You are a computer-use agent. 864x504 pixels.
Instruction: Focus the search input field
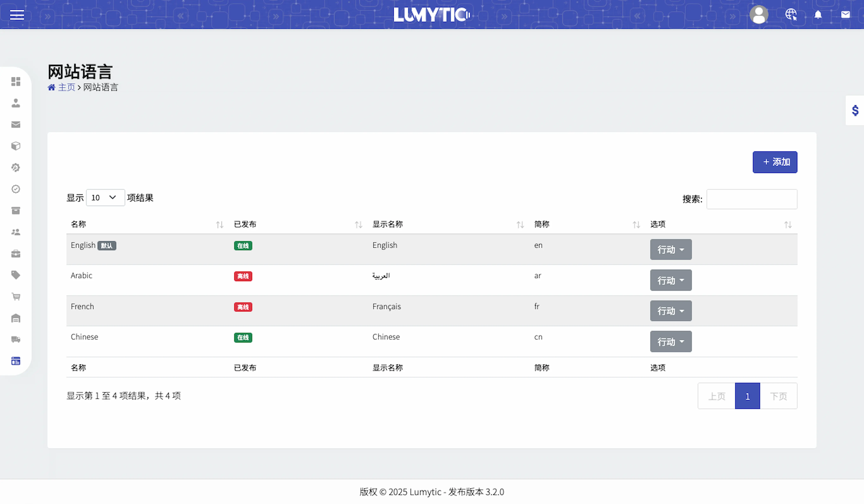click(x=752, y=199)
